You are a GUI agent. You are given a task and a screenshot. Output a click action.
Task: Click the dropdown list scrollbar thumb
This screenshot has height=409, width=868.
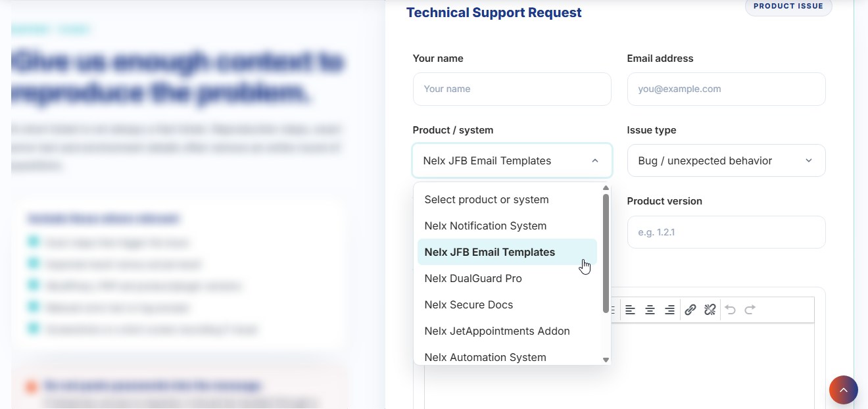pos(606,253)
